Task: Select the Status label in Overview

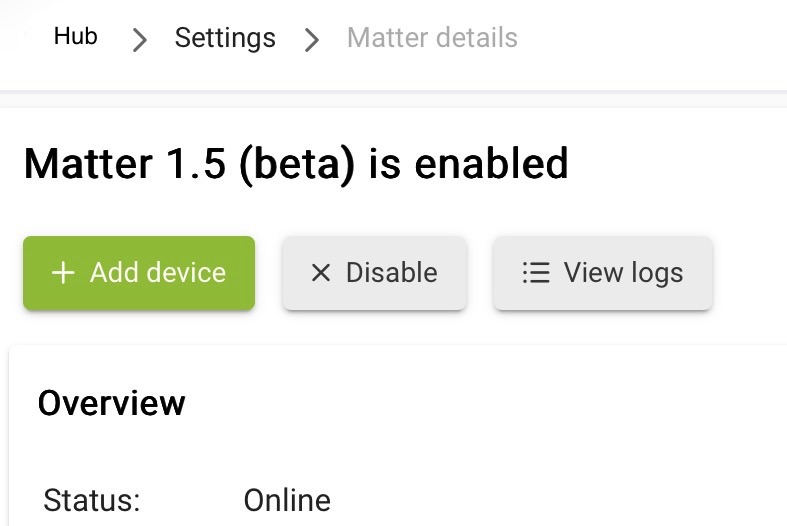Action: (x=92, y=500)
